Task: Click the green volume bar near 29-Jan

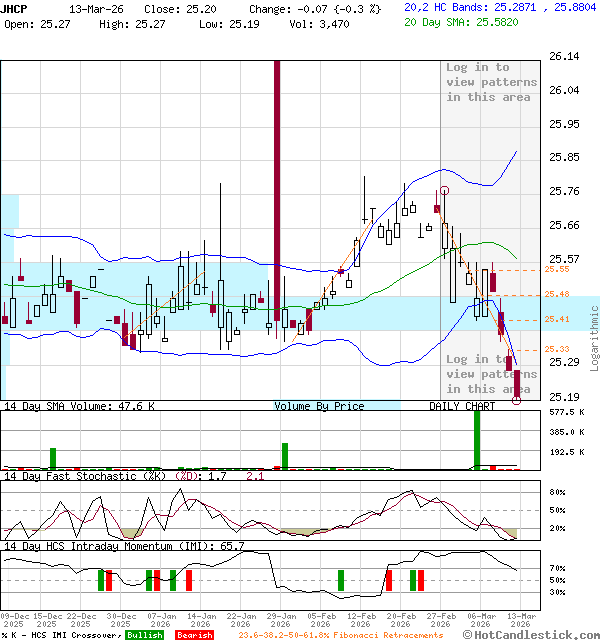Action: 285,456
